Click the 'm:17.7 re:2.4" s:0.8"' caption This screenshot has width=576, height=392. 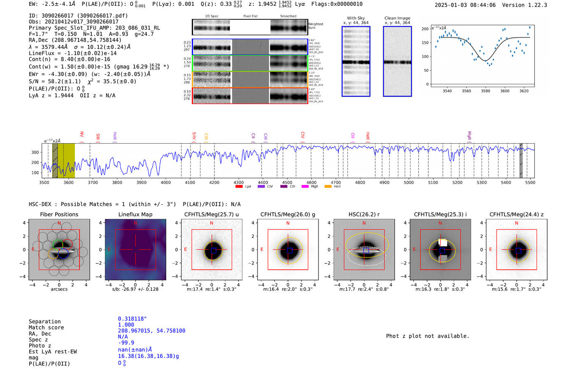click(x=364, y=289)
